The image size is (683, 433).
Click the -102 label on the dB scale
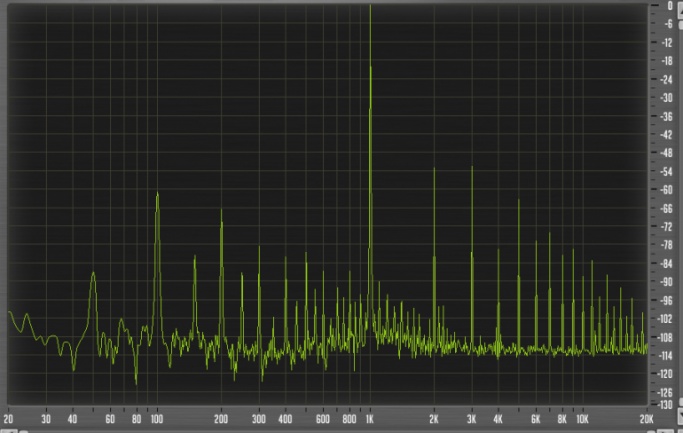point(665,319)
